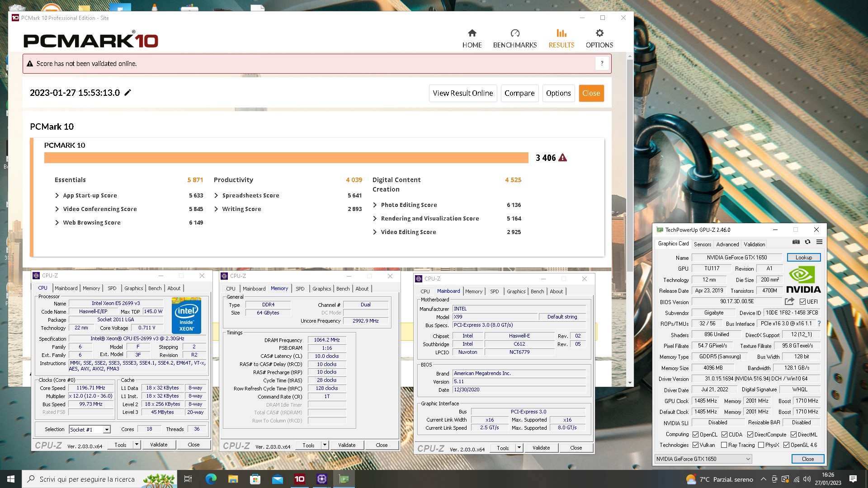The image size is (868, 488).
Task: Click View Result Online button
Action: coord(463,93)
